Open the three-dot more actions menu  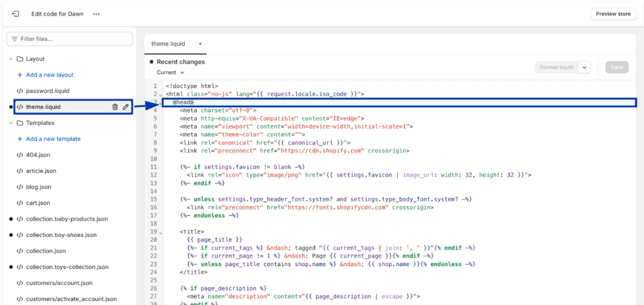pyautogui.click(x=96, y=14)
